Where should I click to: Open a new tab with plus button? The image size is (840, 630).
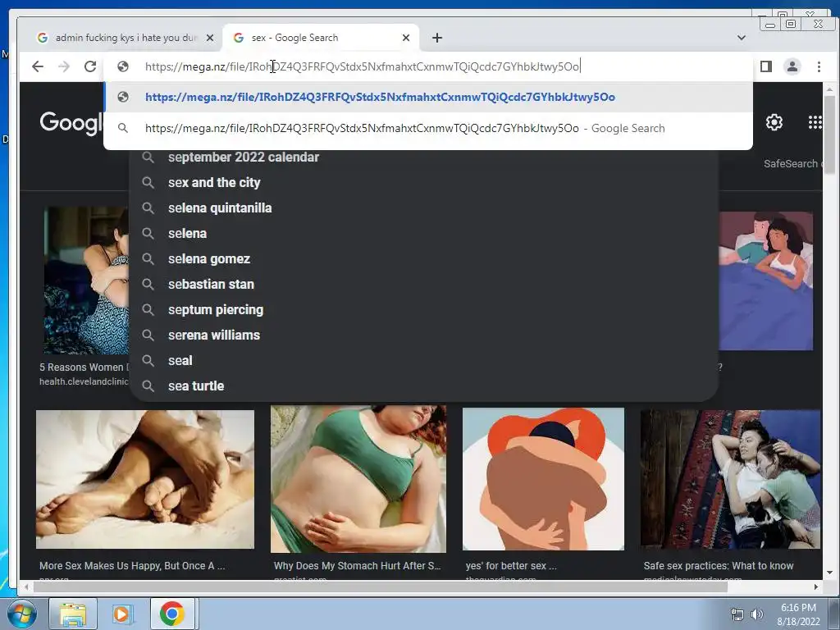(437, 38)
